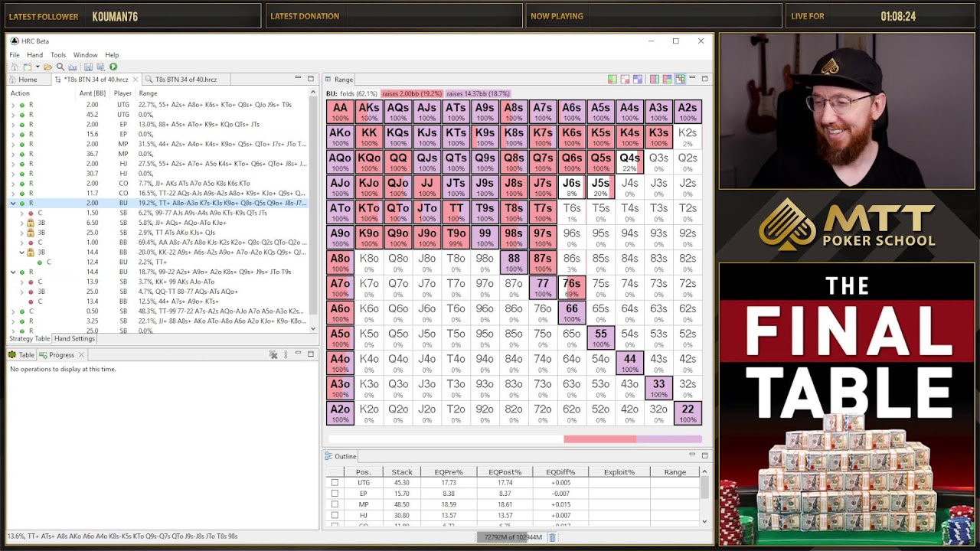The width and height of the screenshot is (980, 551).
Task: Click the 'folds (62.1%)' action label
Action: [x=358, y=93]
